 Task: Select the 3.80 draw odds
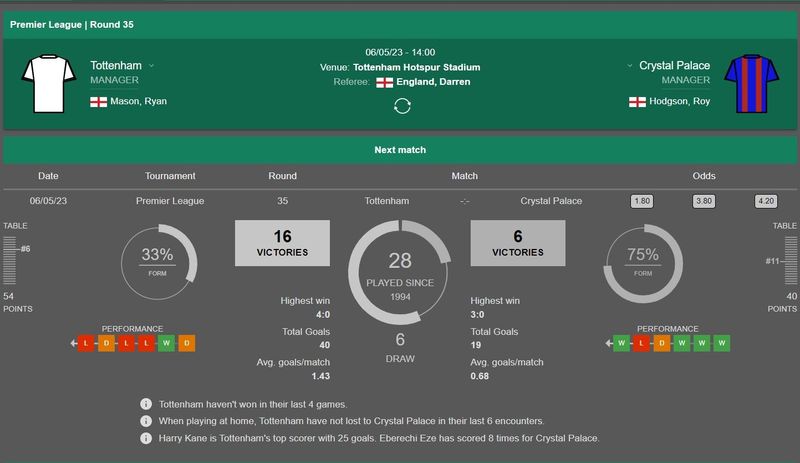704,201
